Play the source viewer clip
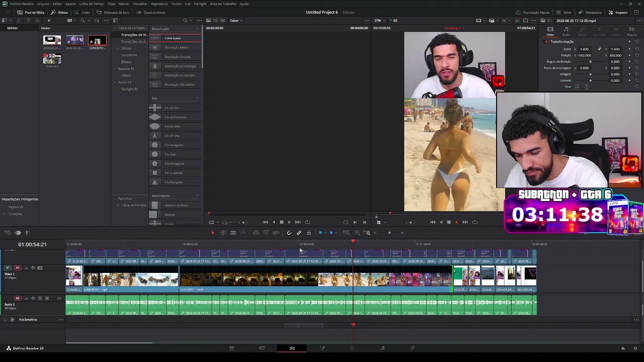Viewport: 644px width, 362px height. pos(289,222)
